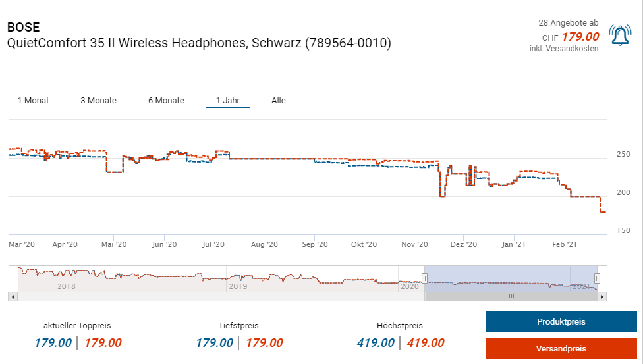This screenshot has height=364, width=643.
Task: Click the QuietComfort 35 II product title
Action: coord(199,43)
